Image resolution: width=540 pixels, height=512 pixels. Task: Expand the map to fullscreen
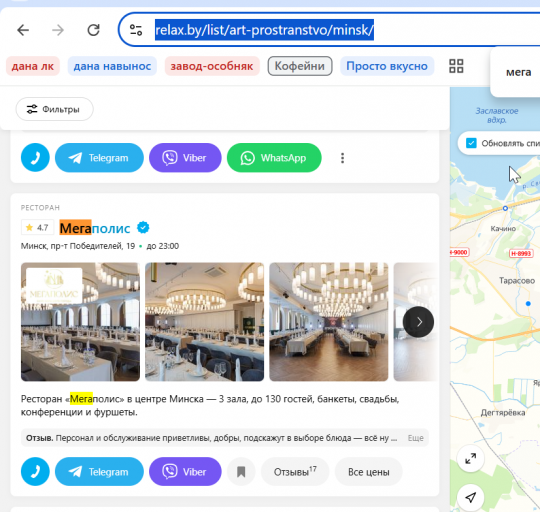(x=470, y=458)
